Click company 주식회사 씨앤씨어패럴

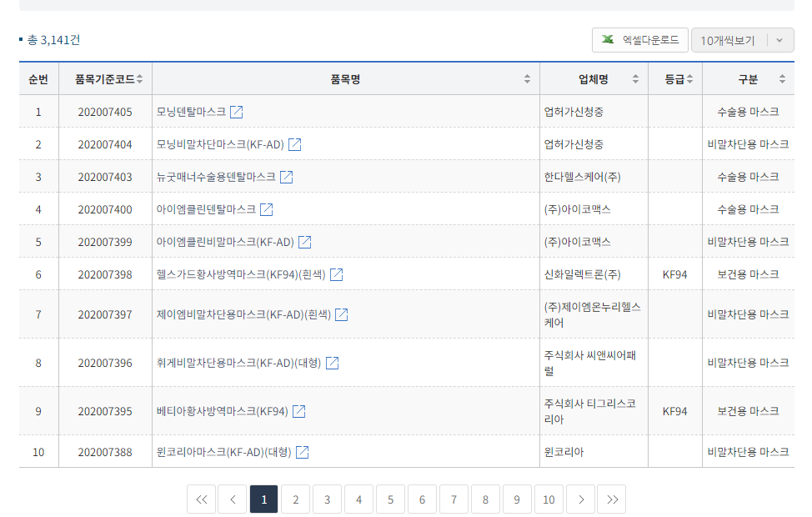click(x=590, y=363)
